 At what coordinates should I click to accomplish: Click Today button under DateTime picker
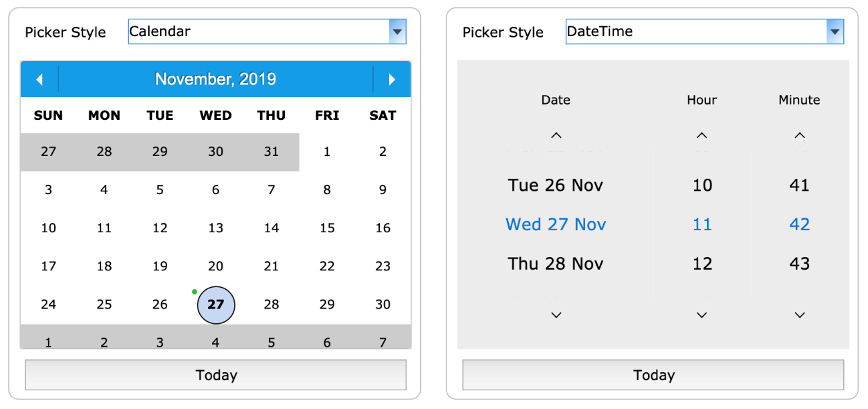coord(653,375)
